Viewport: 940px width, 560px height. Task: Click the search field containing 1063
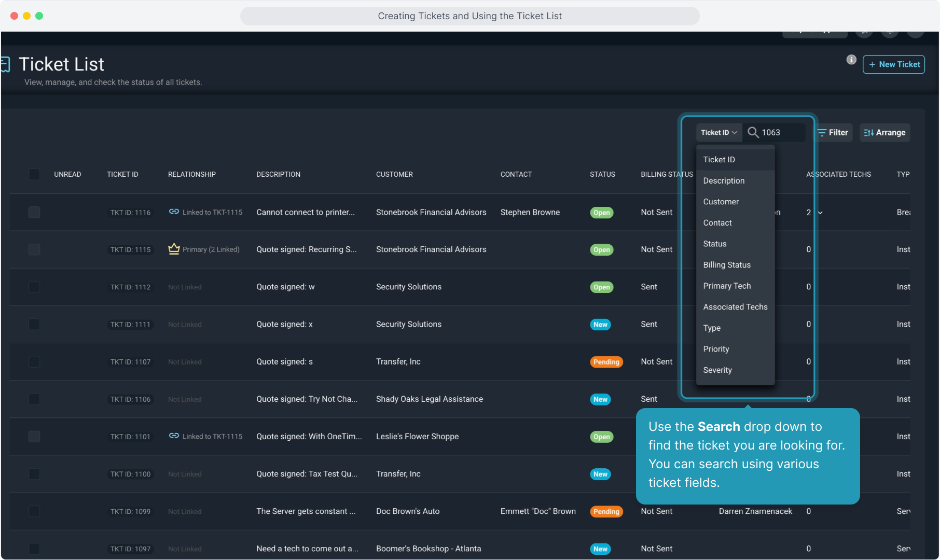pos(781,133)
